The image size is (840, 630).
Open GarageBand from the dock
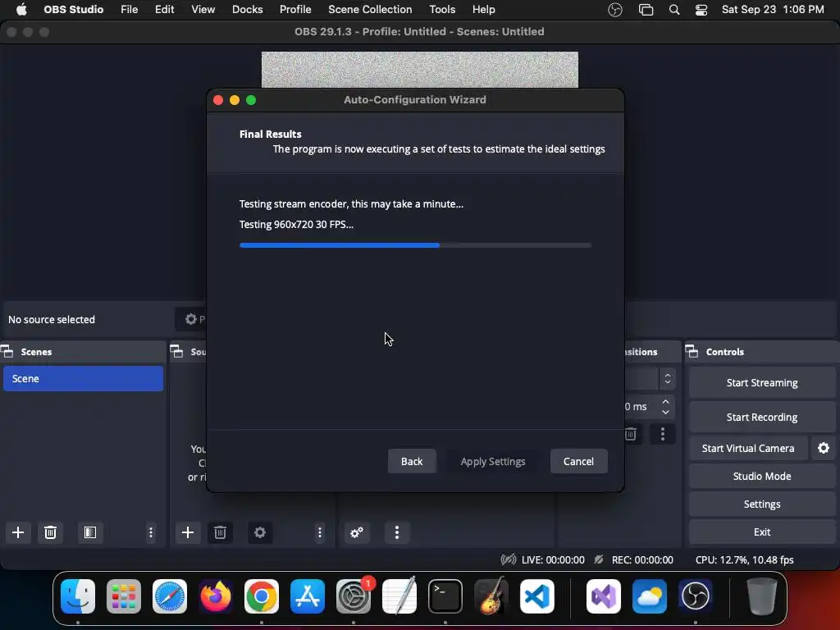click(x=491, y=596)
